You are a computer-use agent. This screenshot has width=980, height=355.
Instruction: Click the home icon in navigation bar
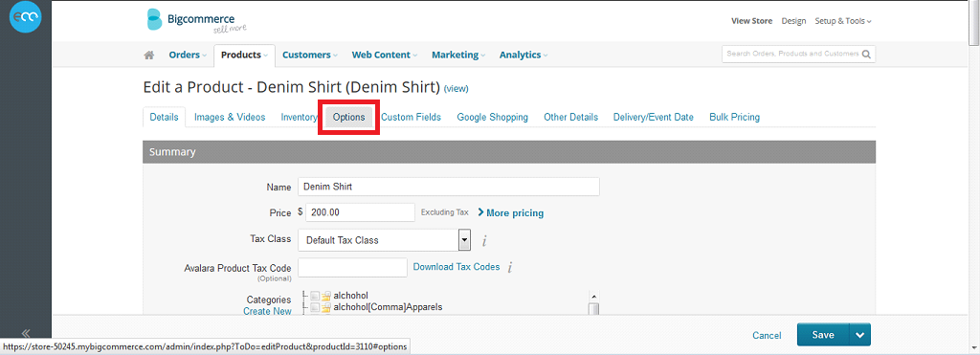[x=148, y=55]
